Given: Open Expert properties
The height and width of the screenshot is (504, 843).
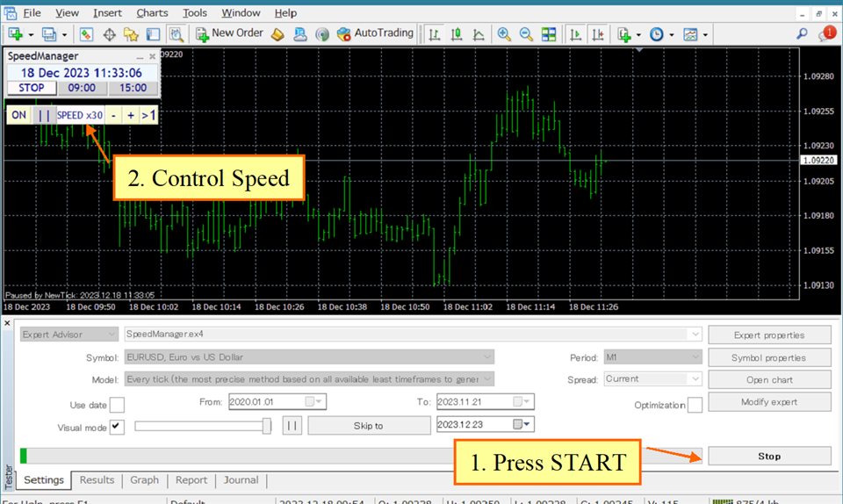Looking at the screenshot, I should tap(769, 335).
